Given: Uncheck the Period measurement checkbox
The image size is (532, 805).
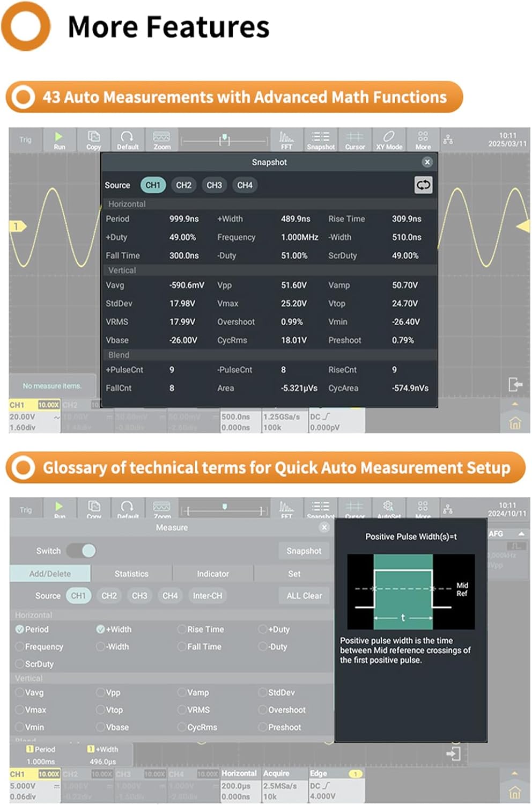Looking at the screenshot, I should [x=20, y=629].
